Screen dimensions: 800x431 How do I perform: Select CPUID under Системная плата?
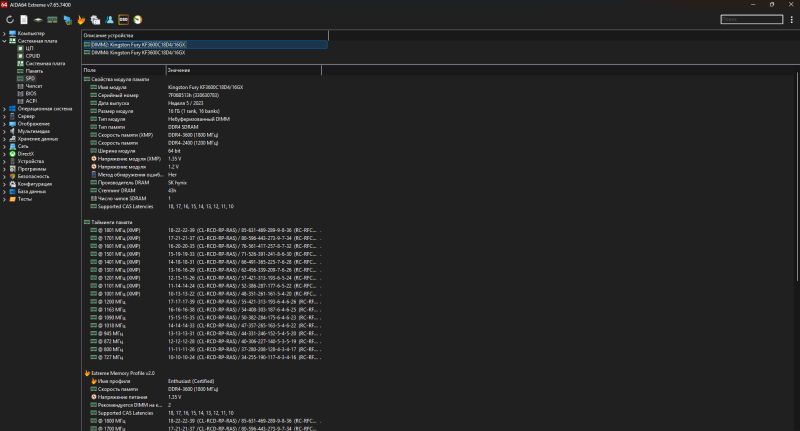(33, 56)
